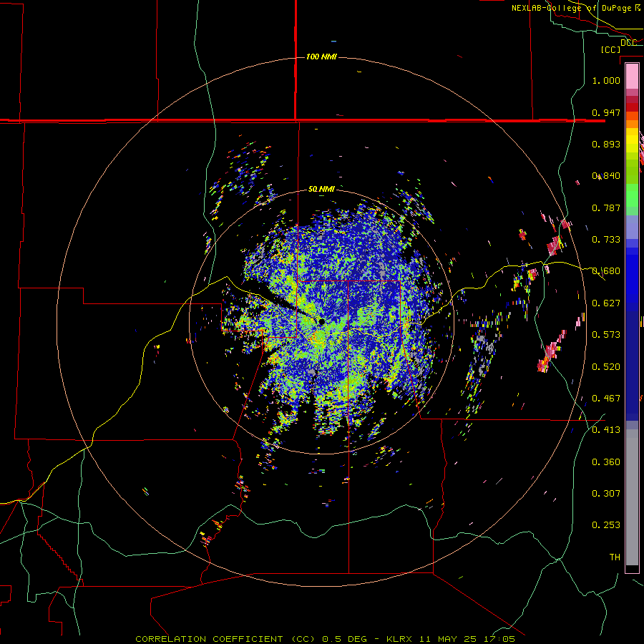644x644 pixels.
Task: Pick the dark navy segment of color bar
Action: (x=632, y=366)
